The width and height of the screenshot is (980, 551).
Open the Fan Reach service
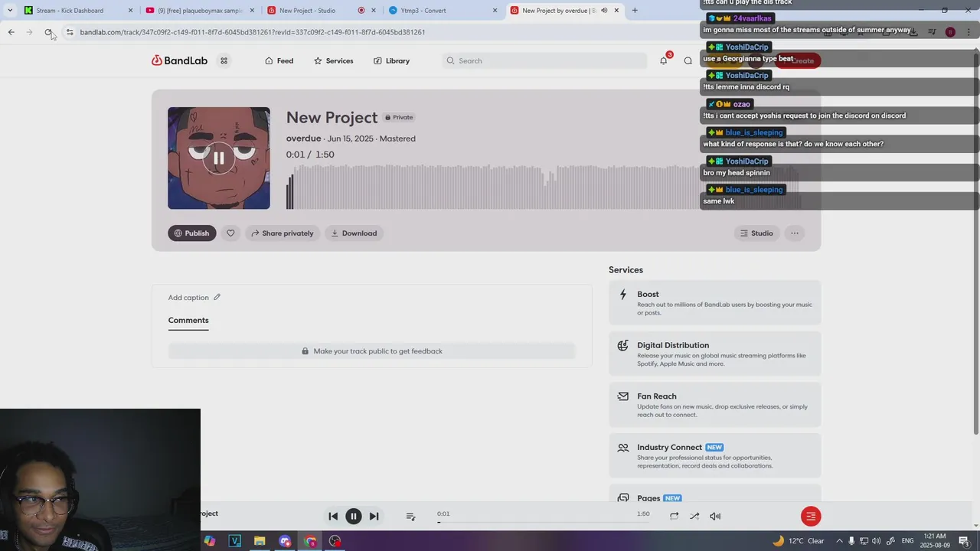tap(715, 405)
